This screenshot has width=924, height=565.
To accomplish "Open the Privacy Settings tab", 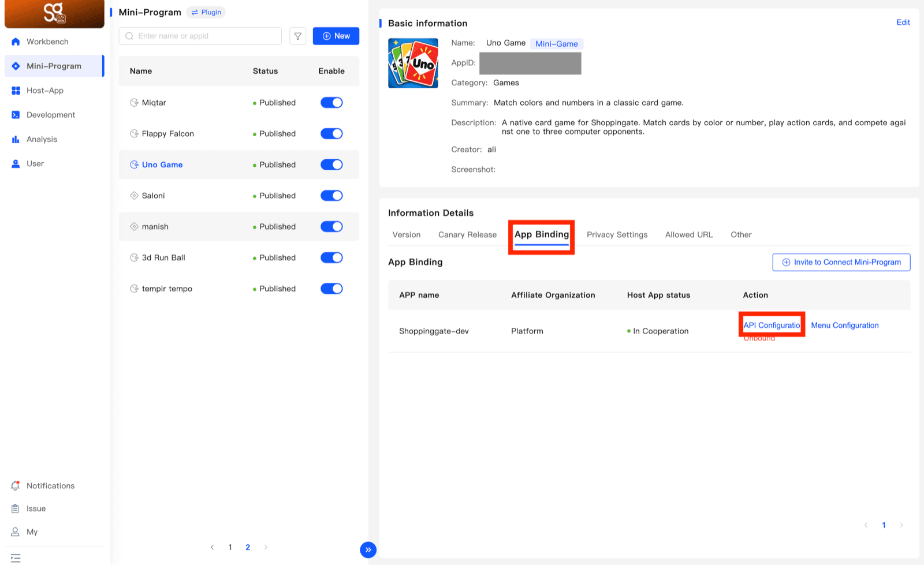I will pos(617,235).
